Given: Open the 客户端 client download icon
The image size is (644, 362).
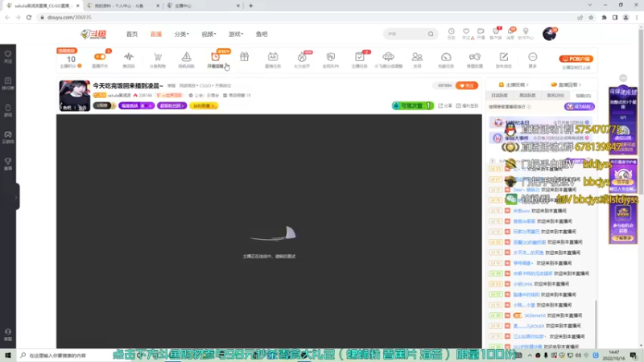Looking at the screenshot, I should (496, 33).
